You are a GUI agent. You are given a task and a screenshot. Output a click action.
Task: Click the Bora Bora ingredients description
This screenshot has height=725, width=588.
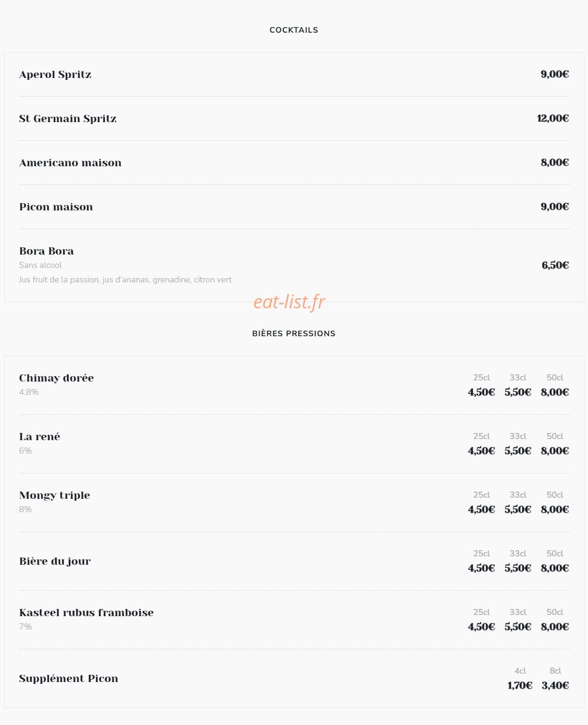125,280
